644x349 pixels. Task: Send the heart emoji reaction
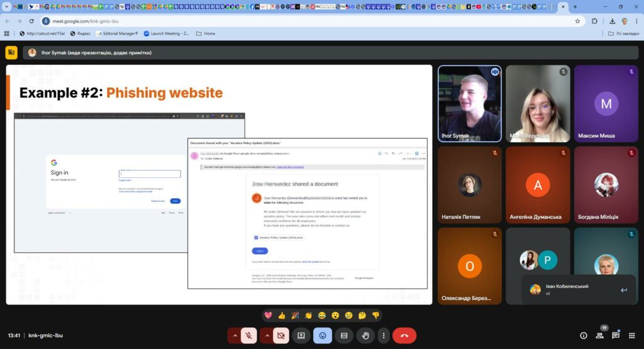click(269, 315)
